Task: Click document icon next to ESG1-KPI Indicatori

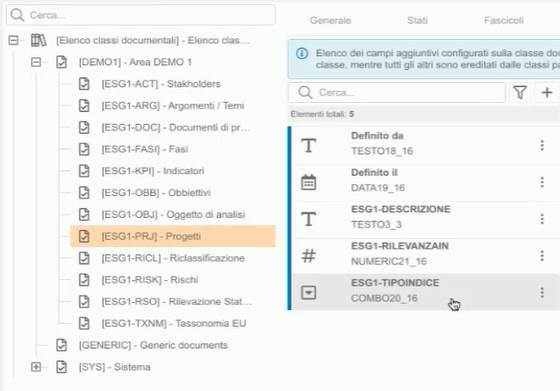Action: pos(84,171)
